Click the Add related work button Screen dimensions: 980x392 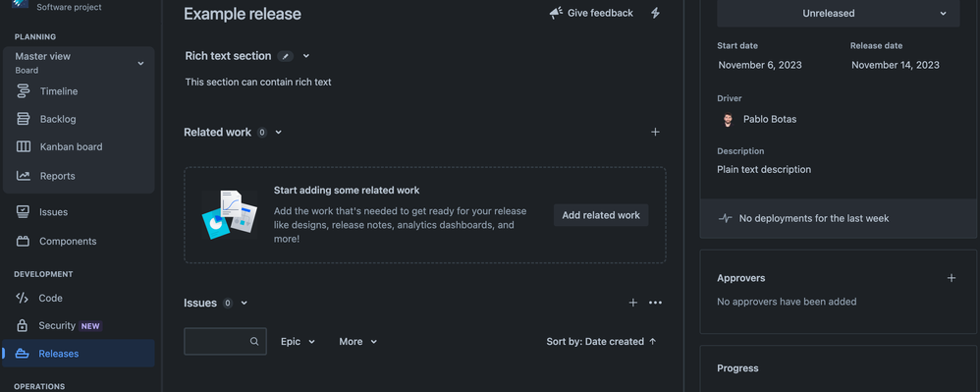601,215
